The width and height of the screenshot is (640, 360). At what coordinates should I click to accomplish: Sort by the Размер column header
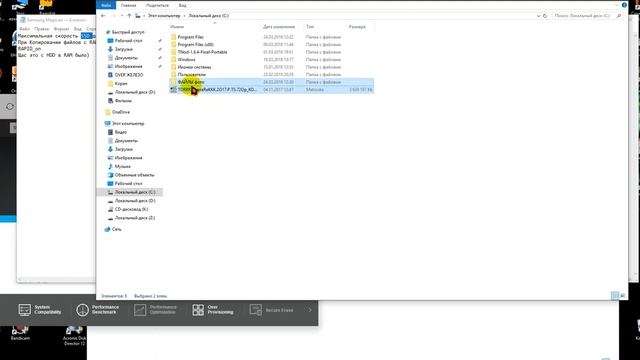coord(357,27)
